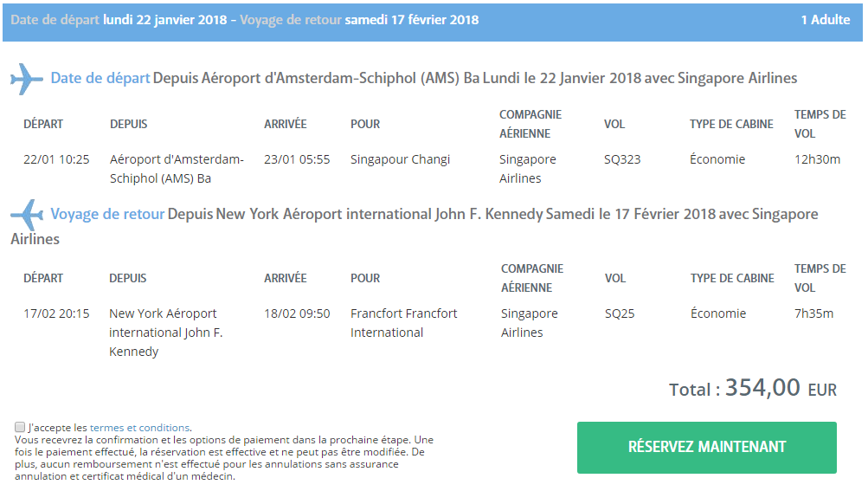This screenshot has width=868, height=491.
Task: Click departure date lundi 22 janvier 2018 in header
Action: click(x=165, y=20)
